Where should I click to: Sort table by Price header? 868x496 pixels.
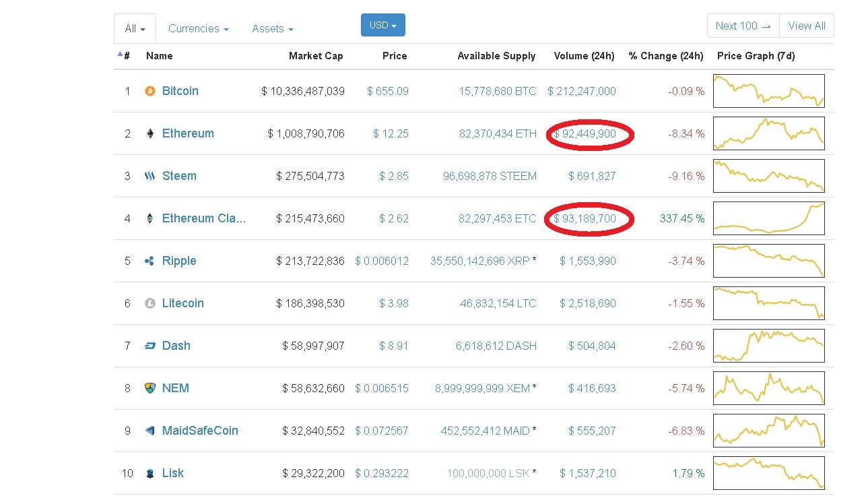[x=395, y=56]
